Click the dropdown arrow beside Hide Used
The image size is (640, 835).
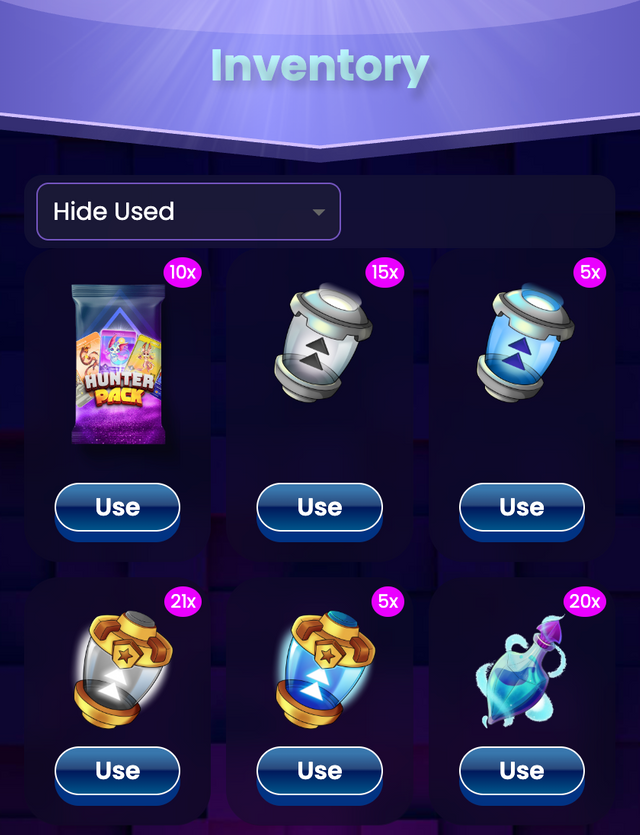tap(318, 212)
